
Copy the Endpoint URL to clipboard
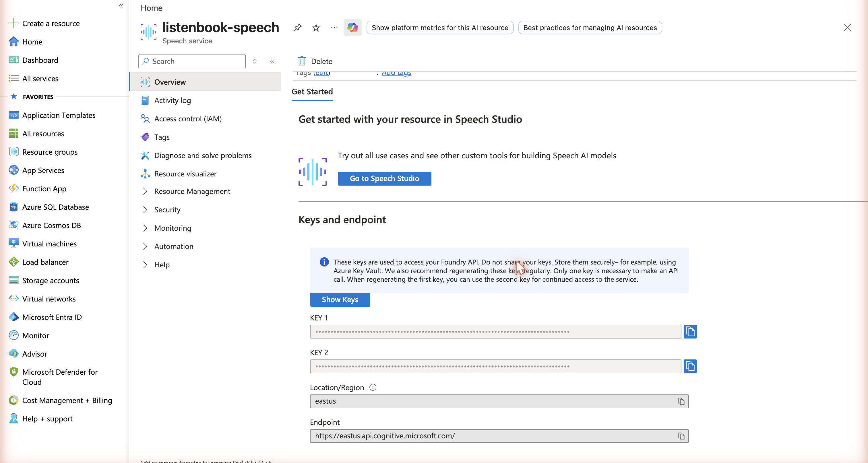pyautogui.click(x=681, y=436)
